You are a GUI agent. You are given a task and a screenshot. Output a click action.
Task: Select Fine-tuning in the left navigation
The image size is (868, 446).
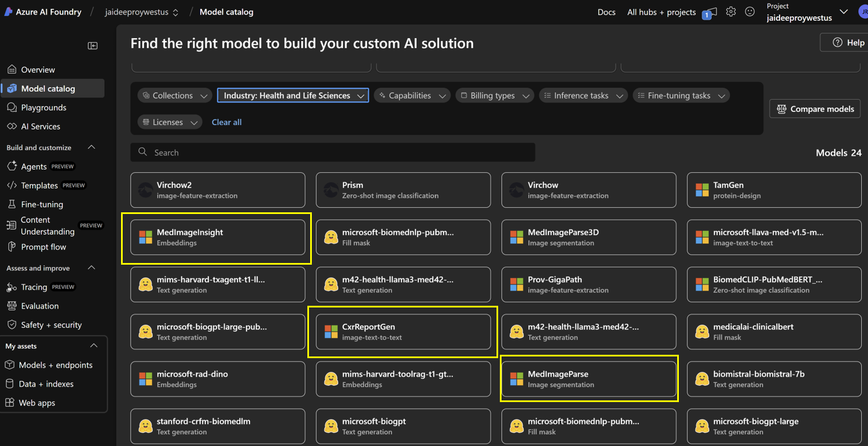pyautogui.click(x=42, y=204)
